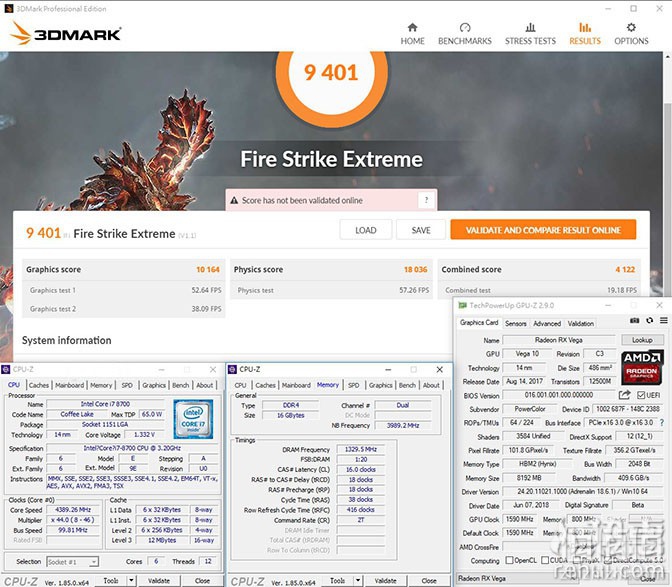Screen dimensions: 672x587
Task: Click the Graphics score 10 164 value
Action: [x=208, y=270]
